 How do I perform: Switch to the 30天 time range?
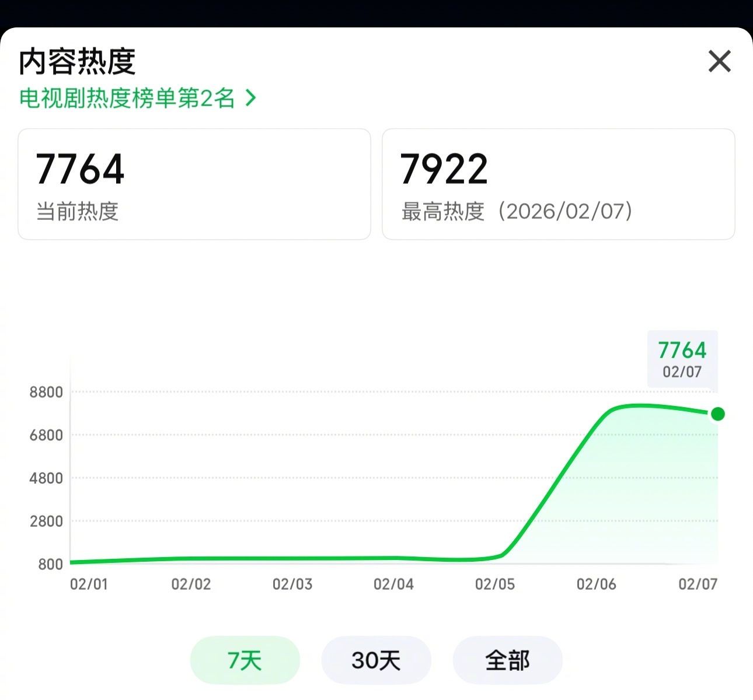click(x=376, y=660)
